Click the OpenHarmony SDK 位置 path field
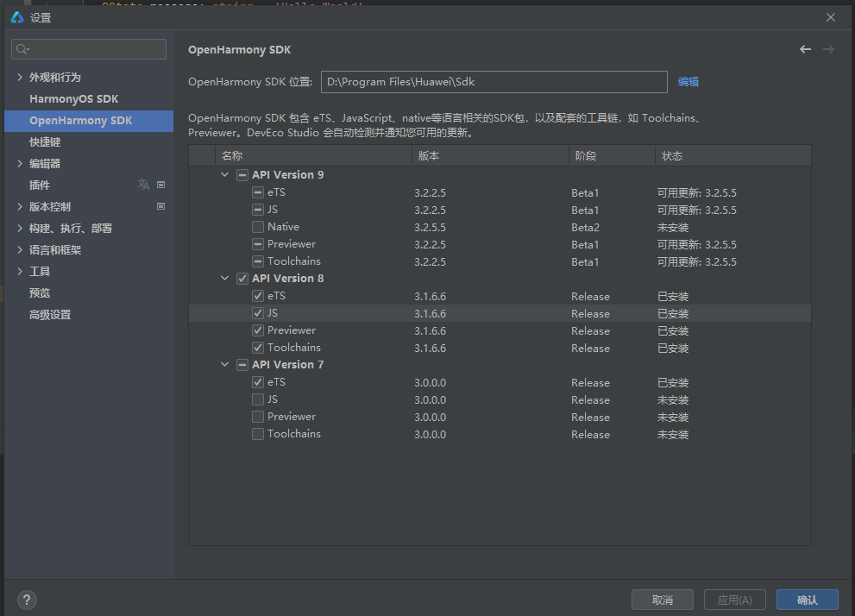This screenshot has height=616, width=855. (494, 82)
